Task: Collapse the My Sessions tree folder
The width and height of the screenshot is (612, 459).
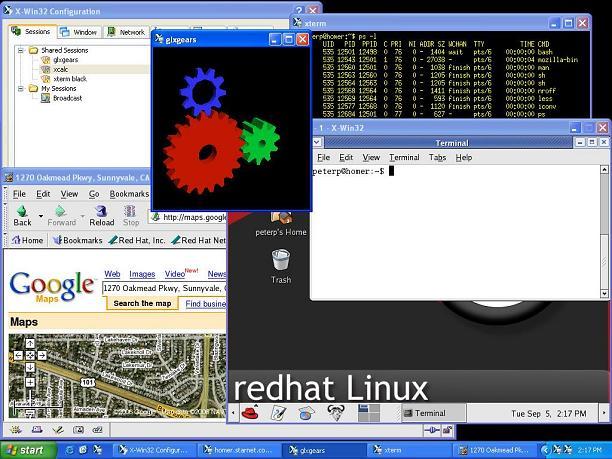Action: pos(21,89)
